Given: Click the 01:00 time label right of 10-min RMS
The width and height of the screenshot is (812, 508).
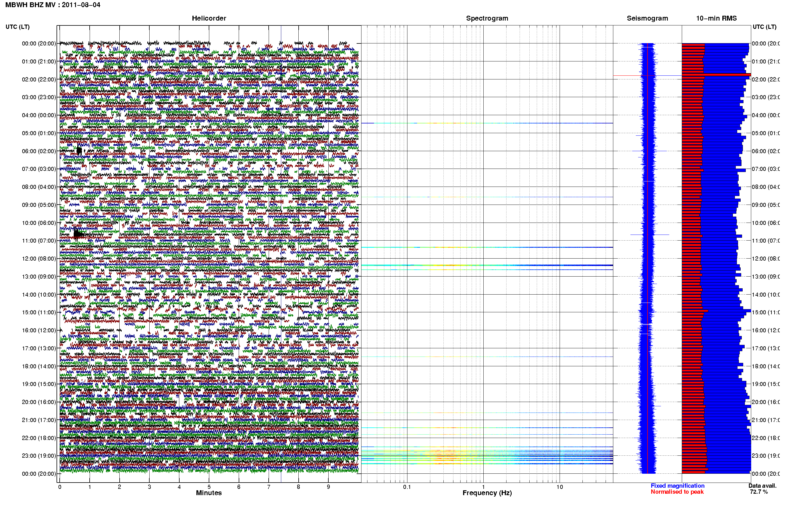Looking at the screenshot, I should 765,61.
